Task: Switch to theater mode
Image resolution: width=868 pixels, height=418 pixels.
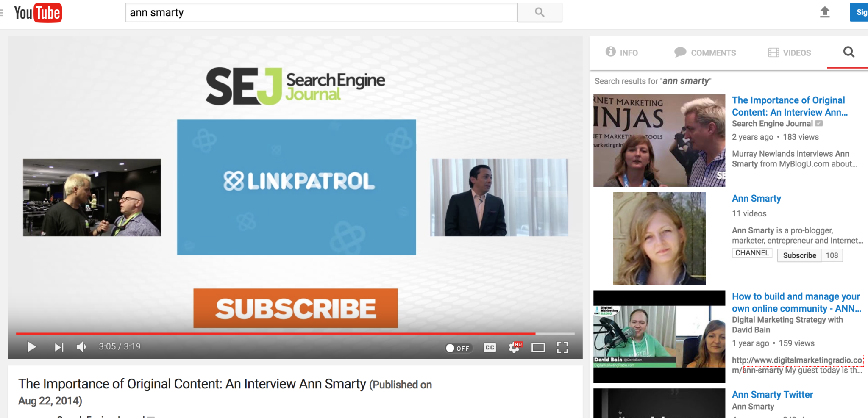Action: click(x=538, y=348)
